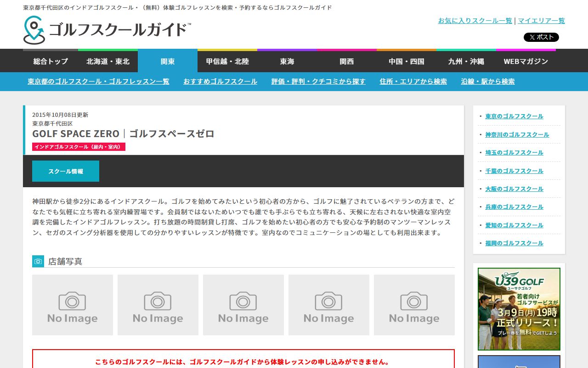Select the 総合トップ navigation tab

[51, 61]
